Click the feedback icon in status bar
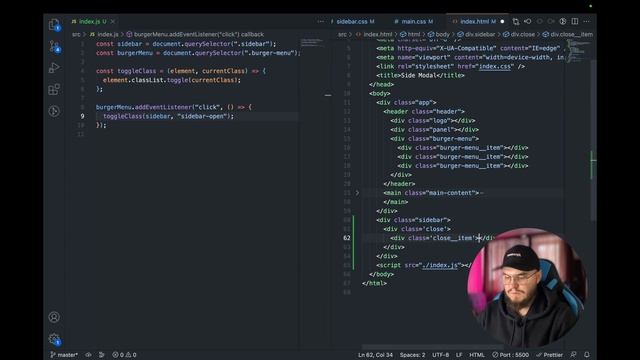Viewport: 640px width, 360px height. click(x=573, y=355)
